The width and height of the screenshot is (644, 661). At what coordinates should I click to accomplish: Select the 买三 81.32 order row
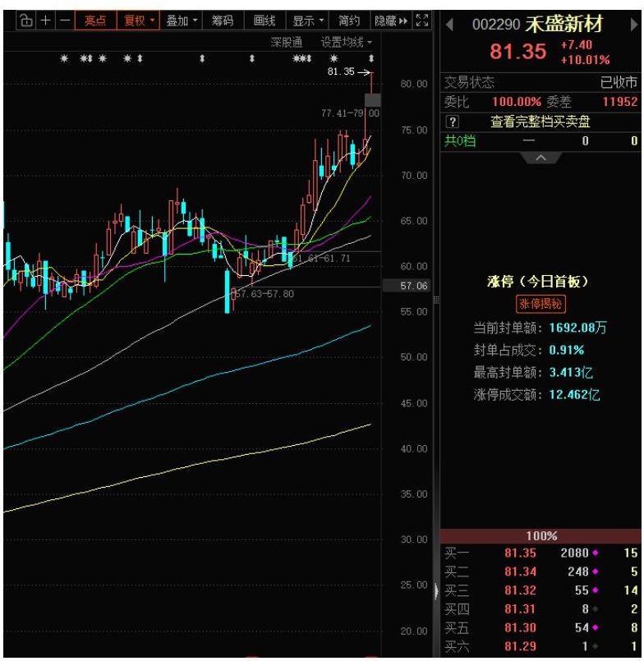click(x=540, y=590)
